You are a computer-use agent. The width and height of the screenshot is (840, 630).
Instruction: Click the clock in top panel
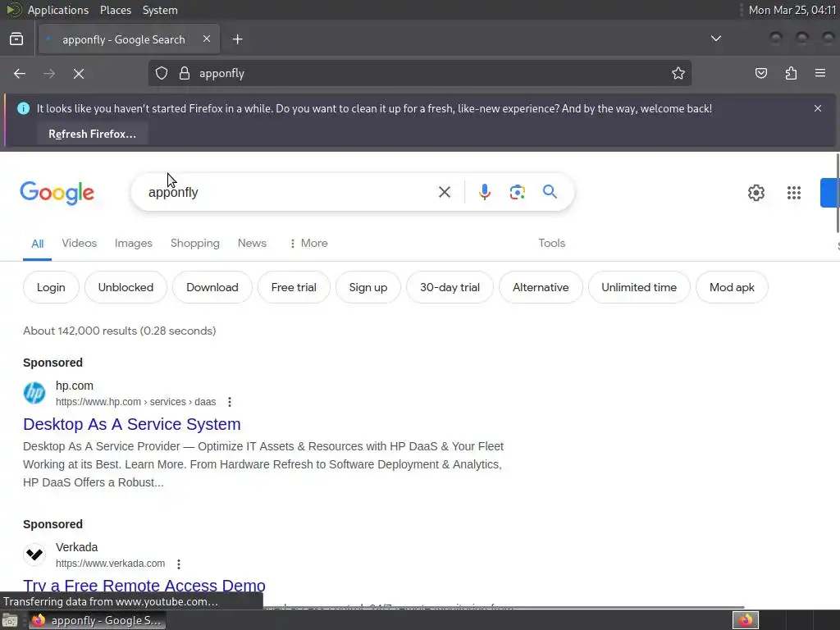792,10
